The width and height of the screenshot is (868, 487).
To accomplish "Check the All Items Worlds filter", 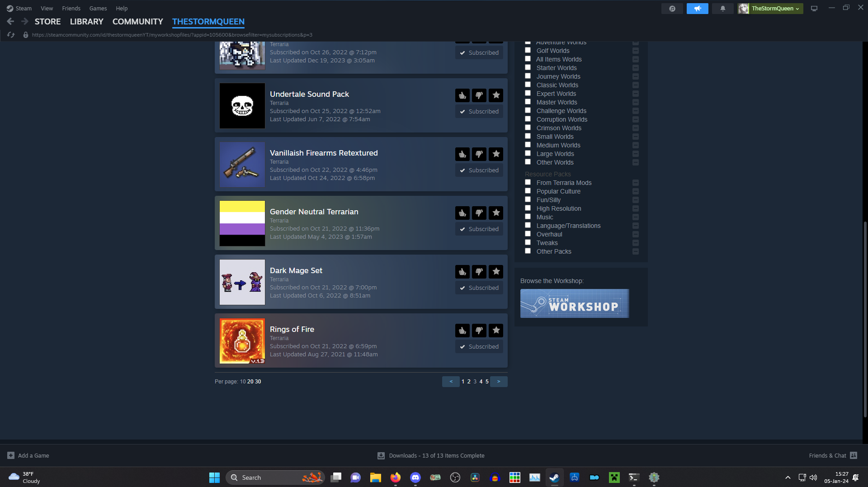I will pos(528,59).
